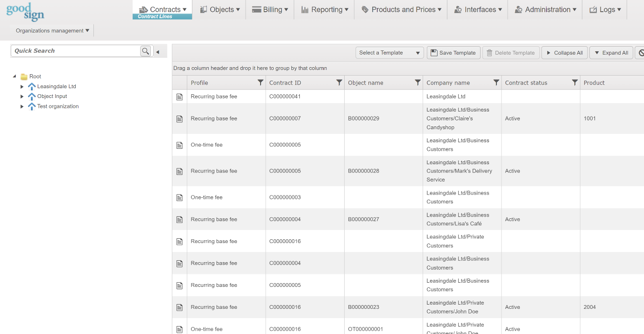Click the document icon for row C000000041
The height and width of the screenshot is (334, 644).
[179, 97]
